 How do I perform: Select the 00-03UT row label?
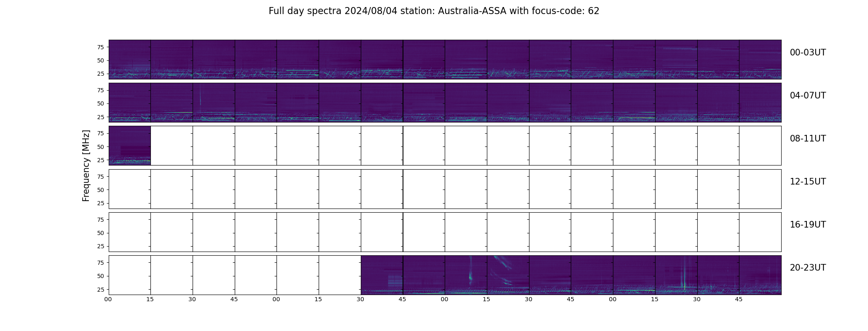808,53
